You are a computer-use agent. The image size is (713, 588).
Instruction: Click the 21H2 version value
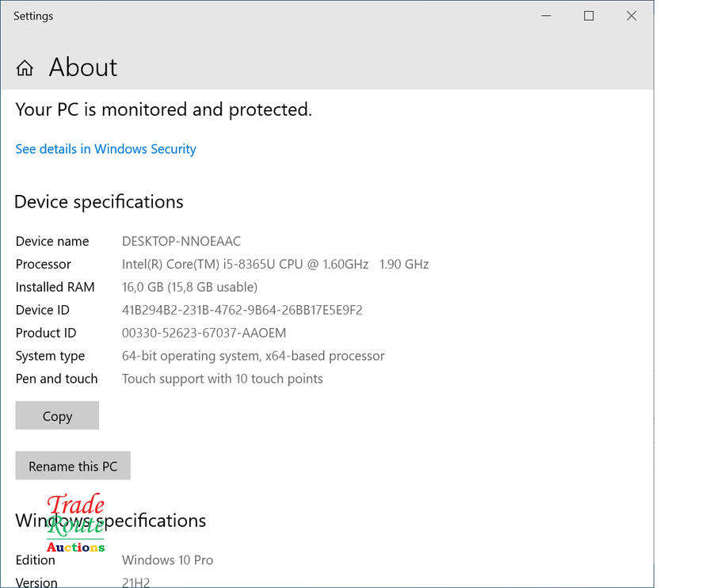click(135, 582)
